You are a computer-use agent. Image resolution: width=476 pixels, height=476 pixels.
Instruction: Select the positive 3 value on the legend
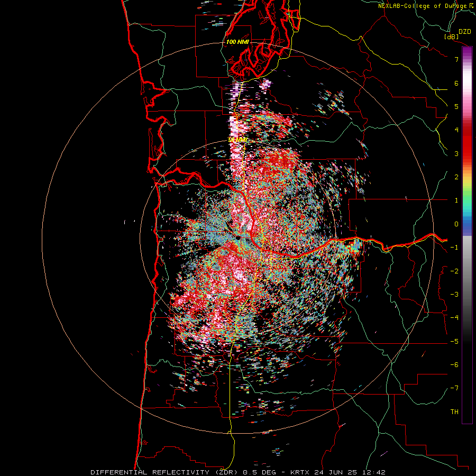pyautogui.click(x=456, y=153)
